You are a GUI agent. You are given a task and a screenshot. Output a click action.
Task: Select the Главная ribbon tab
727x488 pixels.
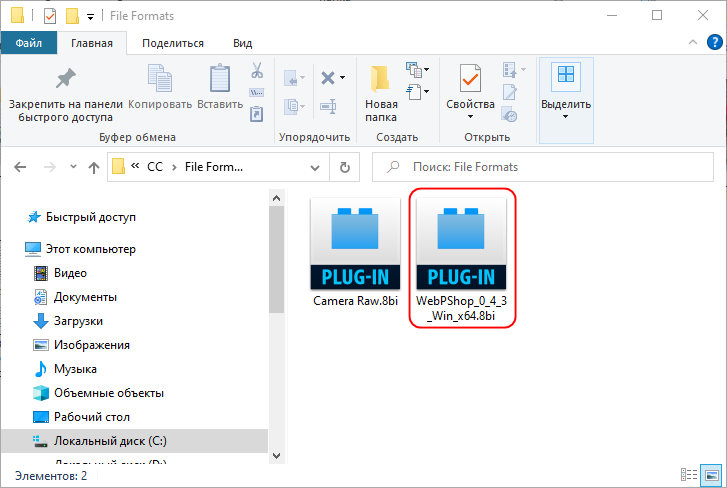click(x=92, y=43)
